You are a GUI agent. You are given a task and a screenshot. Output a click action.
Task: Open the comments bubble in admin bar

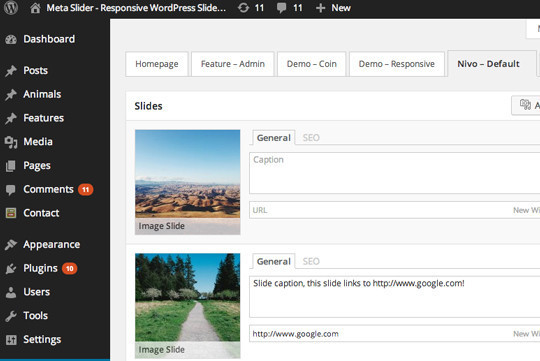coord(281,8)
